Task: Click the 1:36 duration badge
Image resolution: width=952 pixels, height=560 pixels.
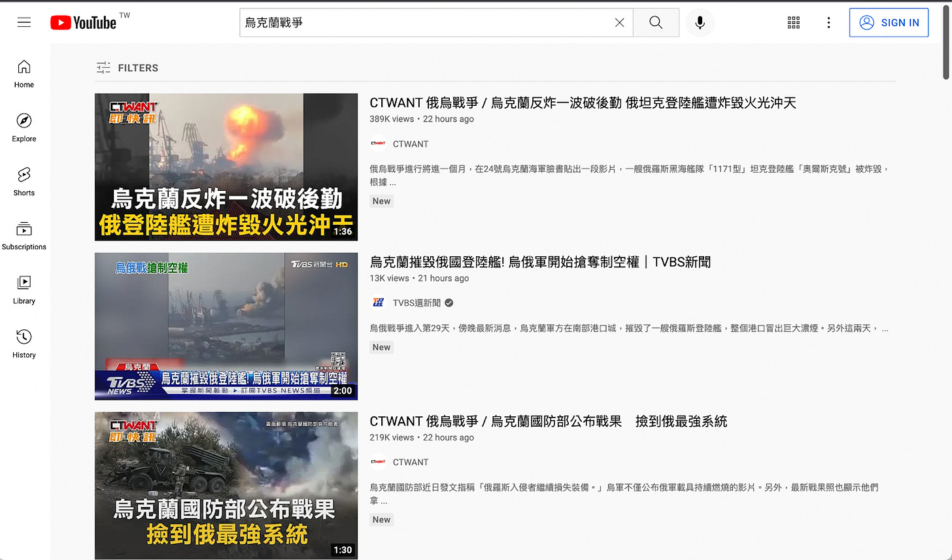Action: [x=343, y=231]
